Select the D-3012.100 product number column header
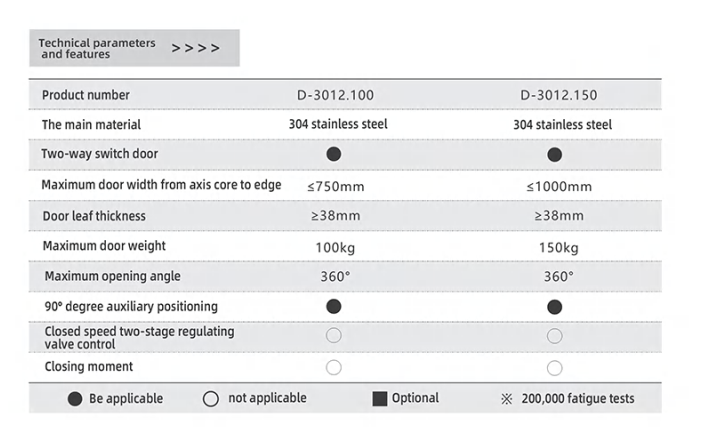This screenshot has width=723, height=439. point(334,95)
